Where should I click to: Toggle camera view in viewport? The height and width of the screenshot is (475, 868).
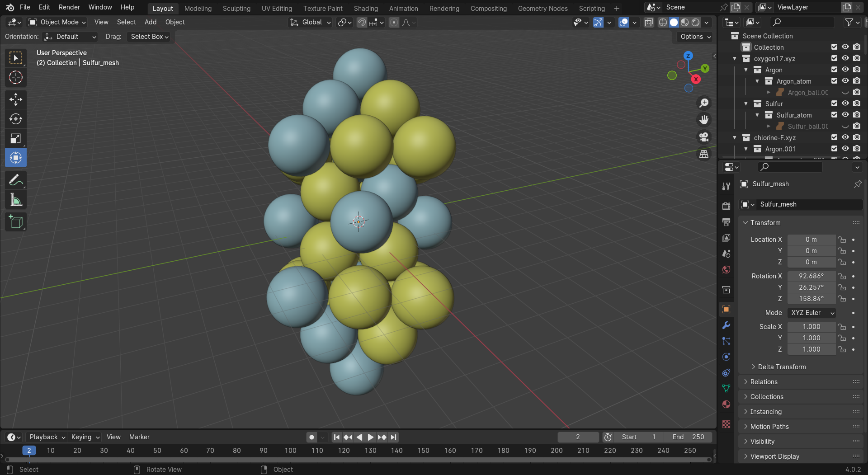click(x=704, y=137)
